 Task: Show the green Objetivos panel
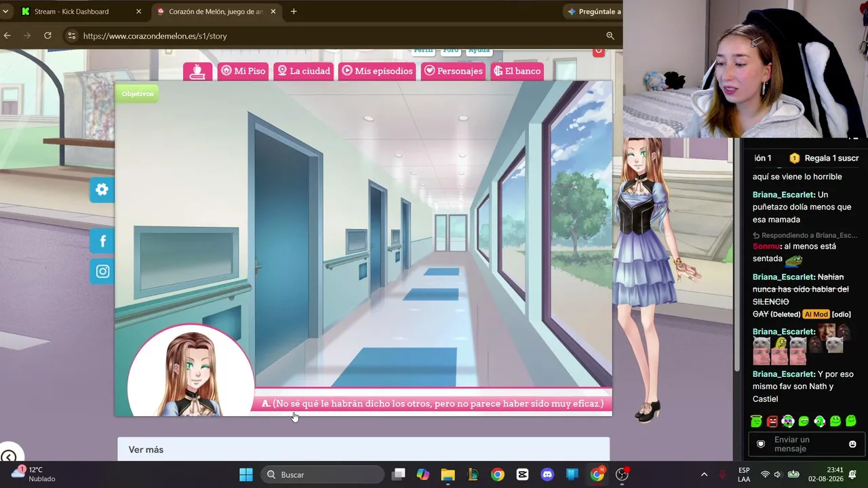[x=138, y=94]
